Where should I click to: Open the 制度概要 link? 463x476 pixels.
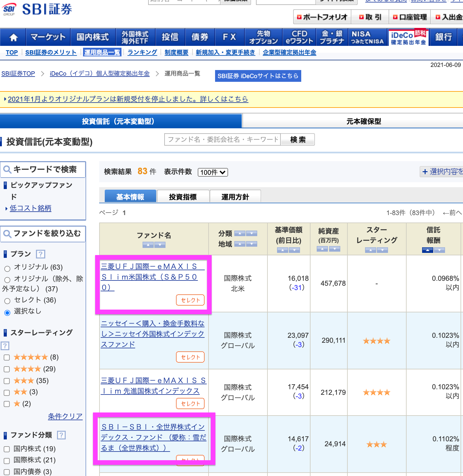click(176, 53)
